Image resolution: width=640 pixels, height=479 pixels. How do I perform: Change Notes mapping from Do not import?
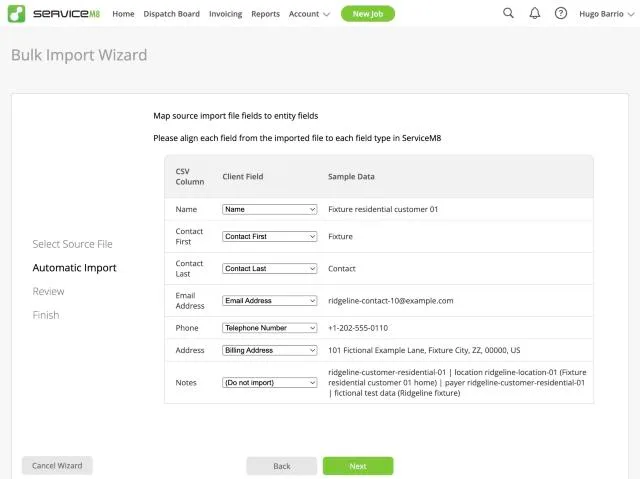point(269,383)
